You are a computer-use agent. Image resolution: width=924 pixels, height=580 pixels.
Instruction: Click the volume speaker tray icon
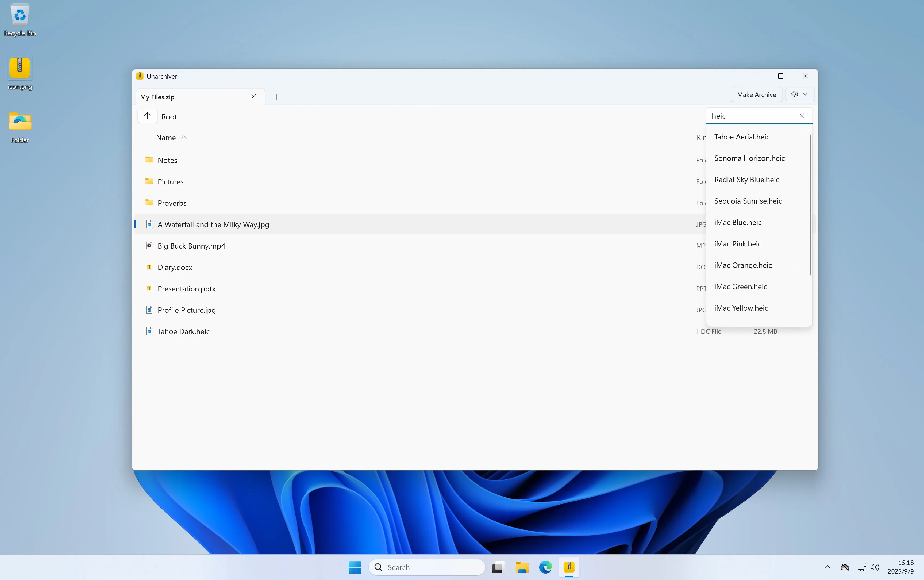[875, 567]
